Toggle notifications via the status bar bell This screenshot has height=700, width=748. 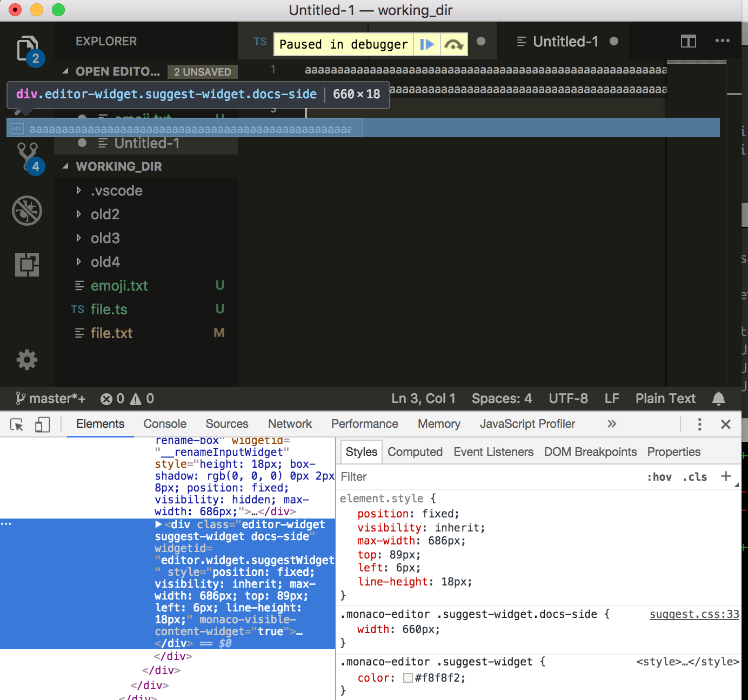coord(719,398)
